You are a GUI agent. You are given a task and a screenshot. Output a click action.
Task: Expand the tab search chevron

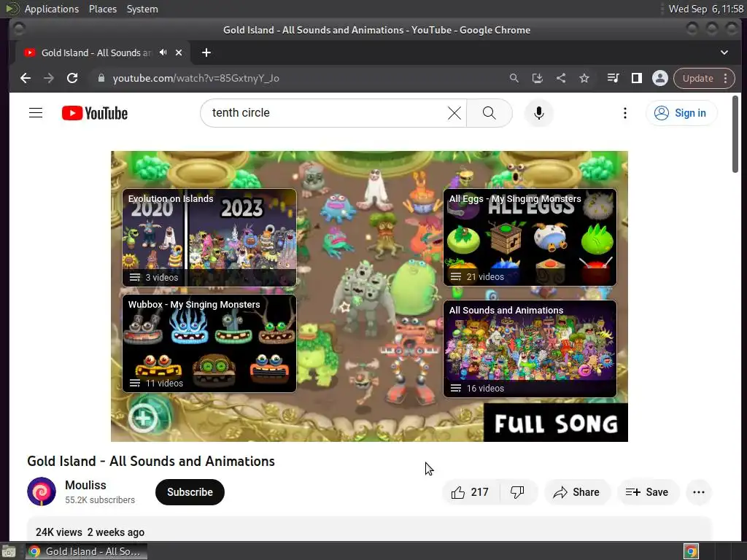724,52
